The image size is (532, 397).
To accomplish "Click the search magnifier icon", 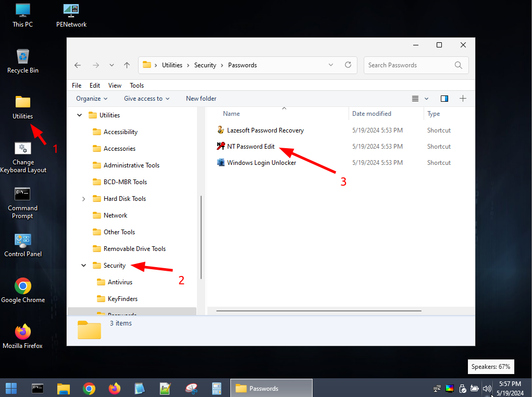I will tap(459, 65).
